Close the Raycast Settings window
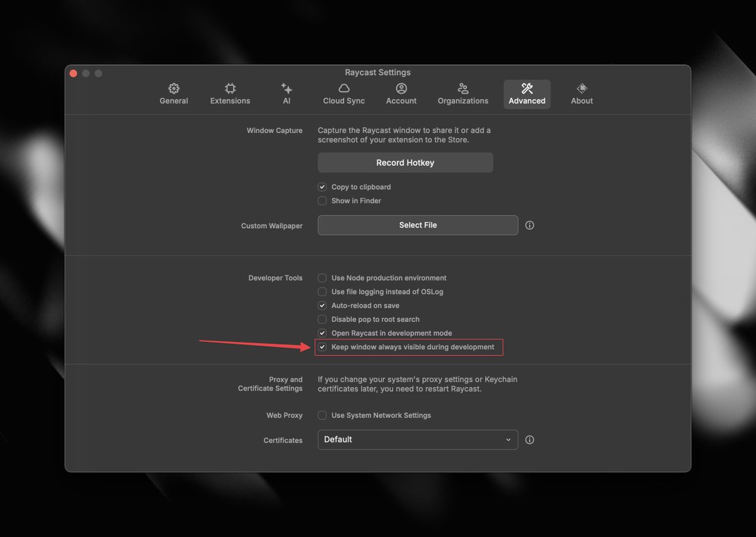This screenshot has height=537, width=756. 73,73
